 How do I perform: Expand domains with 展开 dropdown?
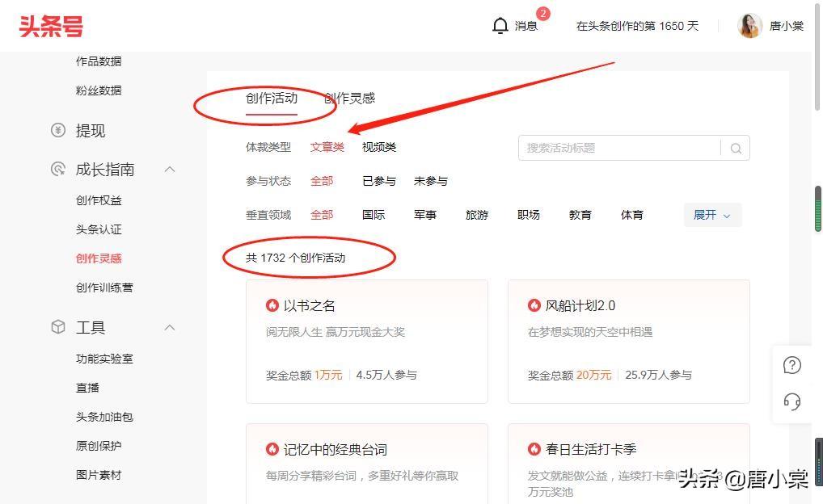coord(712,215)
